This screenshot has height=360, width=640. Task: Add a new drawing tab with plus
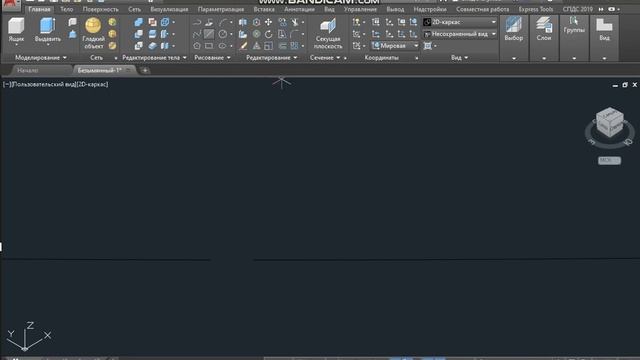pyautogui.click(x=145, y=70)
